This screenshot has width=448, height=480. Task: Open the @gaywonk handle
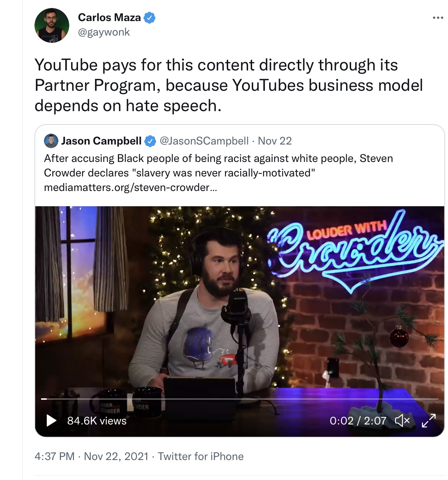[104, 32]
